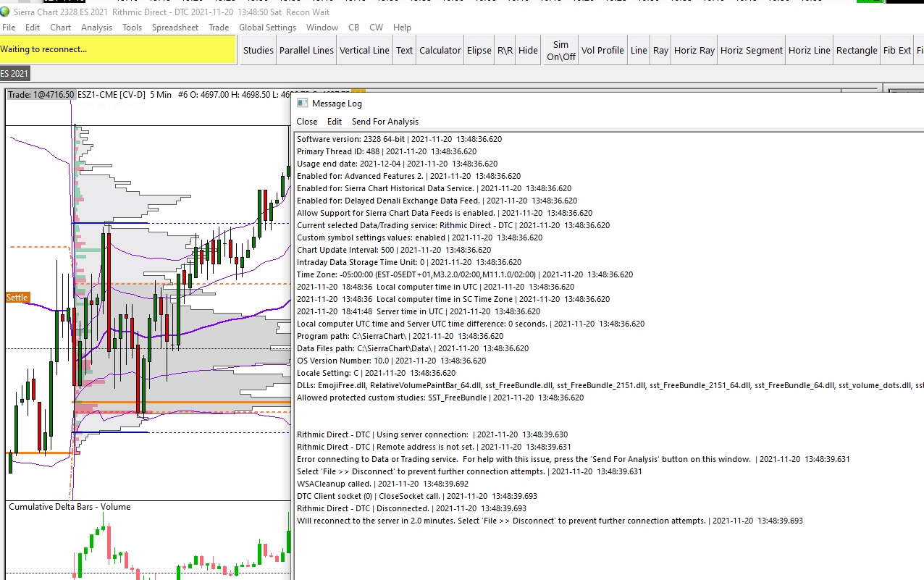Click 'Cumulative Delta Bars - Volume' study label
This screenshot has height=580, width=924.
pos(70,507)
